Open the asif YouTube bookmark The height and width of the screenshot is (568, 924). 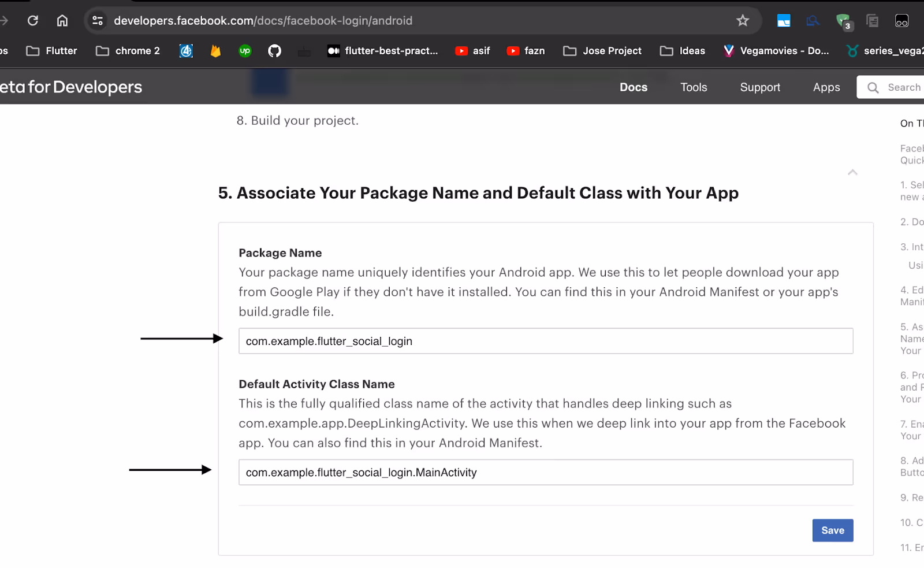coord(473,51)
